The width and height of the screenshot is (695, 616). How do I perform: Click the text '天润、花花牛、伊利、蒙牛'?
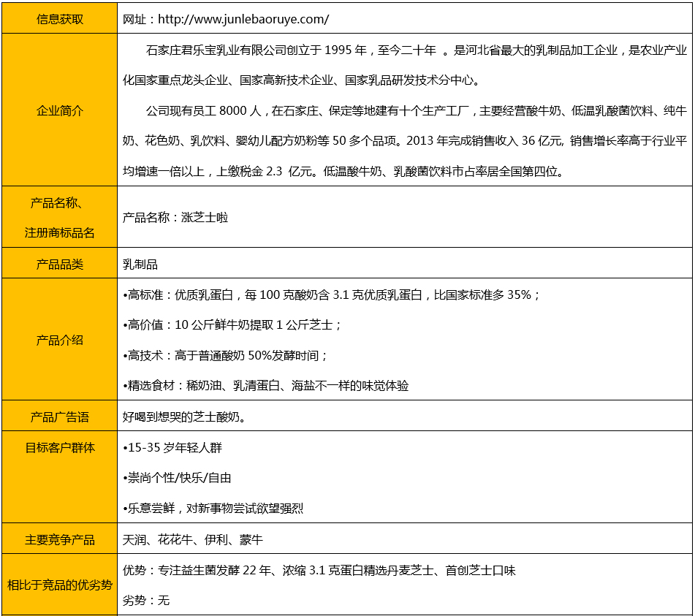[193, 539]
